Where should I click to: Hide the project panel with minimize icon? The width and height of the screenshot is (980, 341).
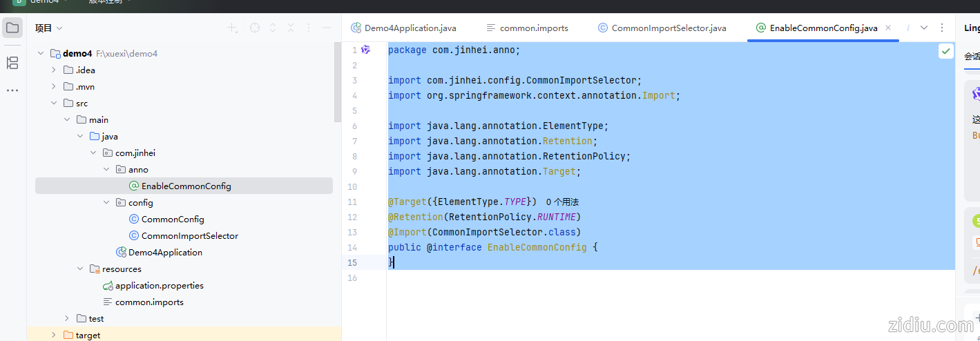point(327,28)
